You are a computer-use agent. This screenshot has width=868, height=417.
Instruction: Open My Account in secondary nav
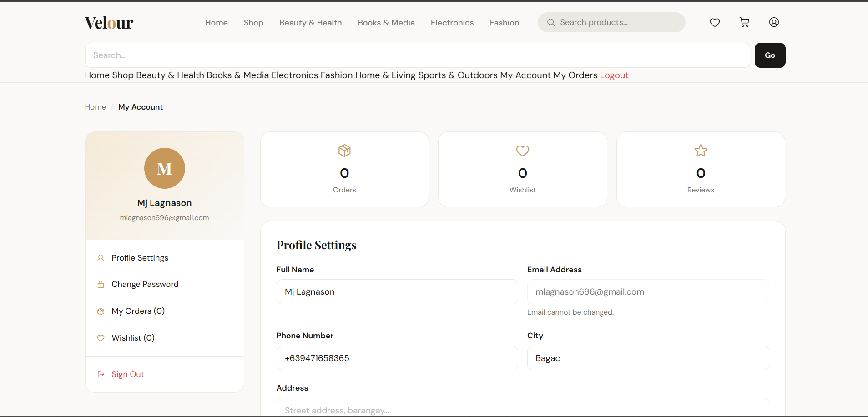525,75
